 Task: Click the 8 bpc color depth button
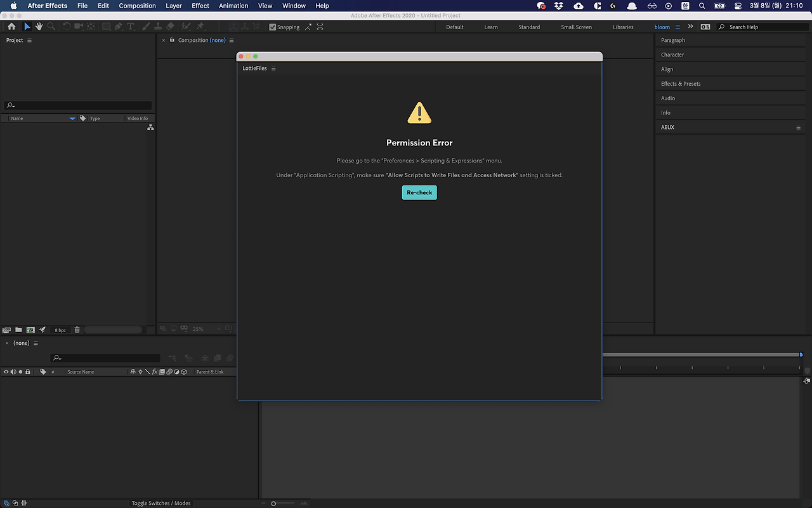click(x=60, y=330)
